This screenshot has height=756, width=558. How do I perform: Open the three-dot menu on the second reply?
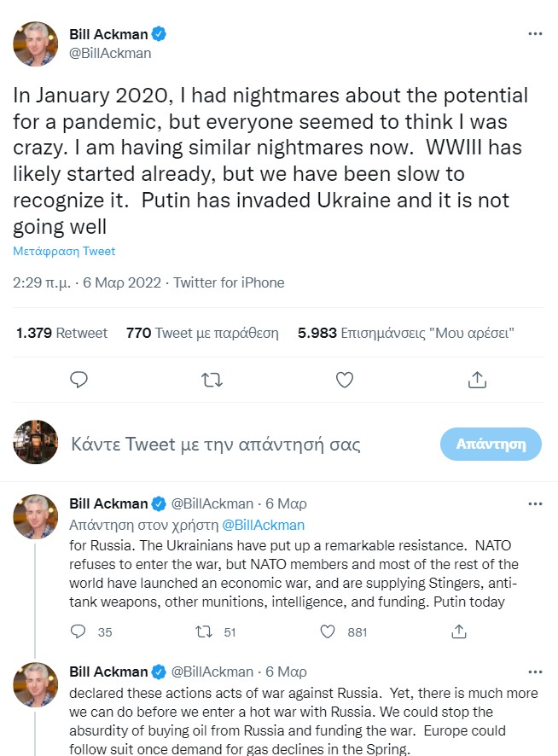535,672
